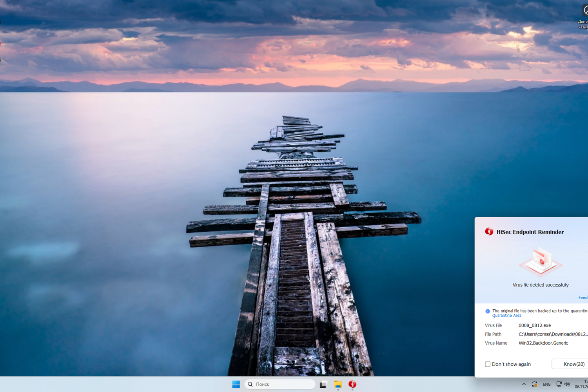Viewport: 588px width, 392px height.
Task: Open Task View on the taskbar
Action: 323,384
